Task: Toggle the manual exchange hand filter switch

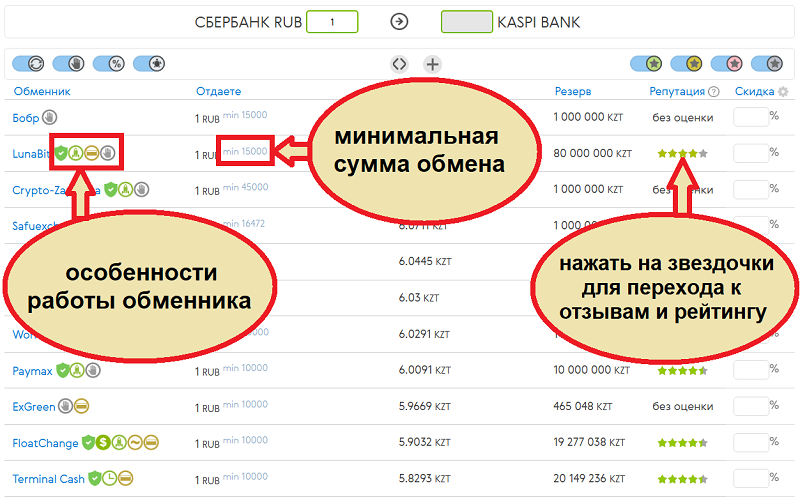Action: coord(69,64)
